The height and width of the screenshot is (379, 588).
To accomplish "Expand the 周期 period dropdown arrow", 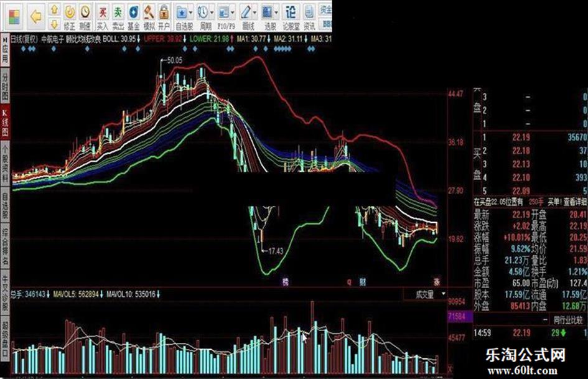I will point(212,13).
